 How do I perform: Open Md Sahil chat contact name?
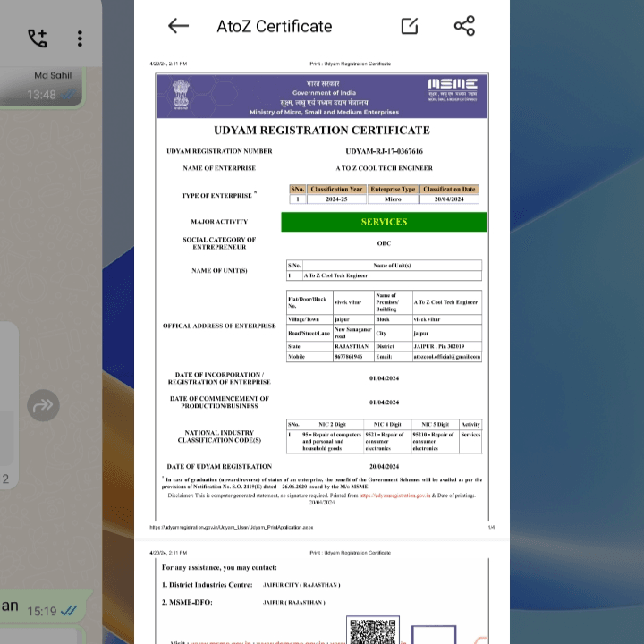pyautogui.click(x=53, y=75)
